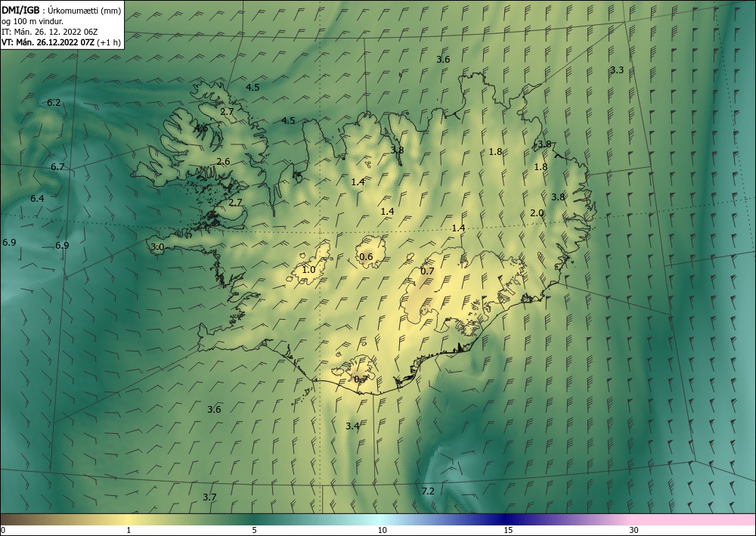The height and width of the screenshot is (536, 756).
Task: Click the legend line 'og 100 m vindur.'
Action: (33, 21)
